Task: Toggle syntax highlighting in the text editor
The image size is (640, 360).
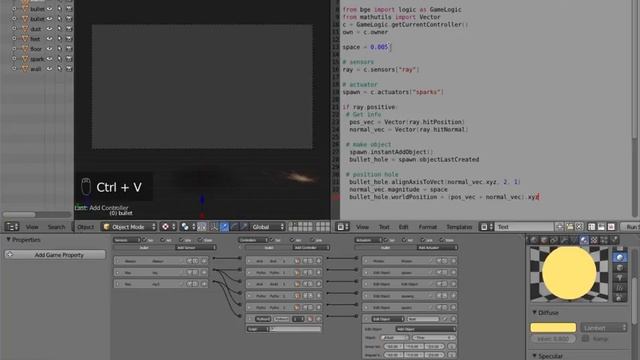Action: pyautogui.click(x=611, y=227)
